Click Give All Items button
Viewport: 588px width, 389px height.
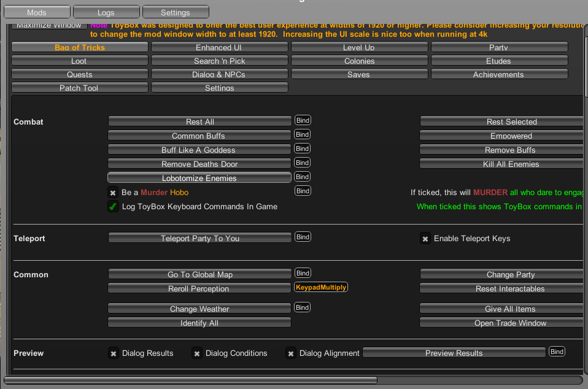[503, 309]
